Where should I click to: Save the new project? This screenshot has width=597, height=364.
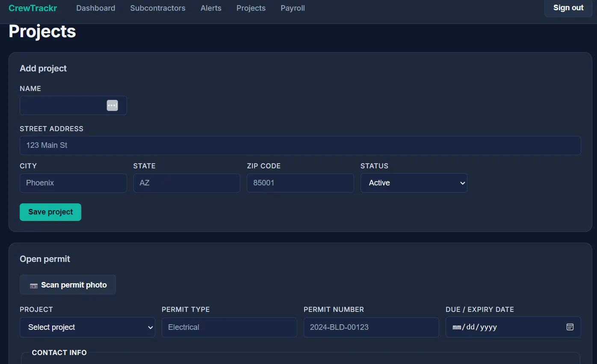pyautogui.click(x=50, y=212)
